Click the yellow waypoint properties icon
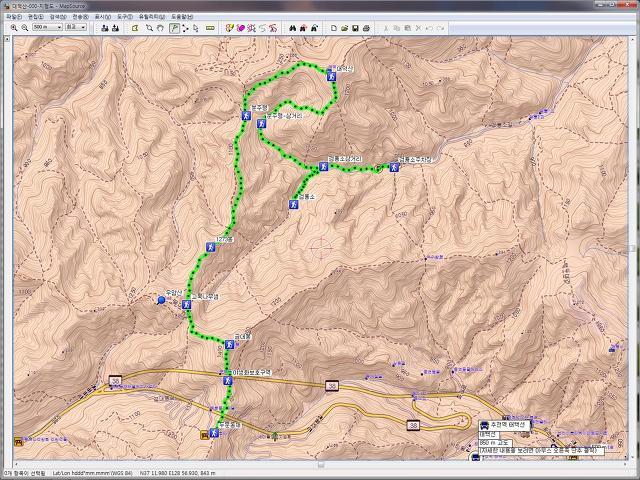Screen dimensions: 640x480 [230, 28]
